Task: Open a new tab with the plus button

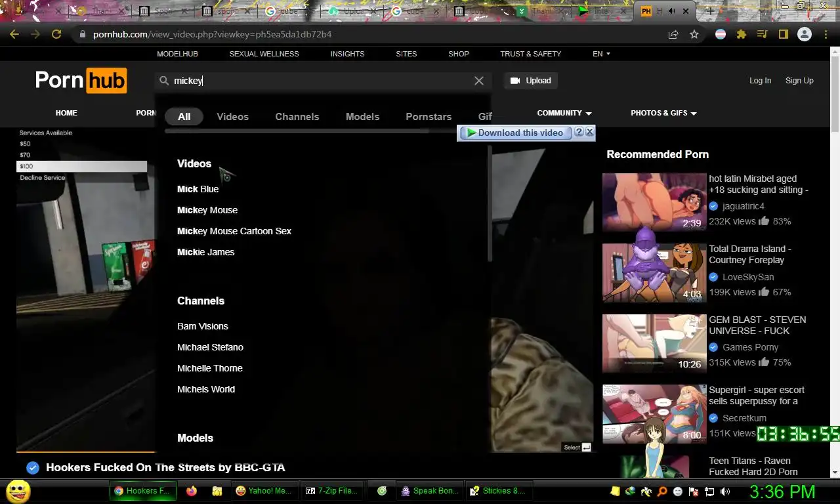Action: pos(710,11)
